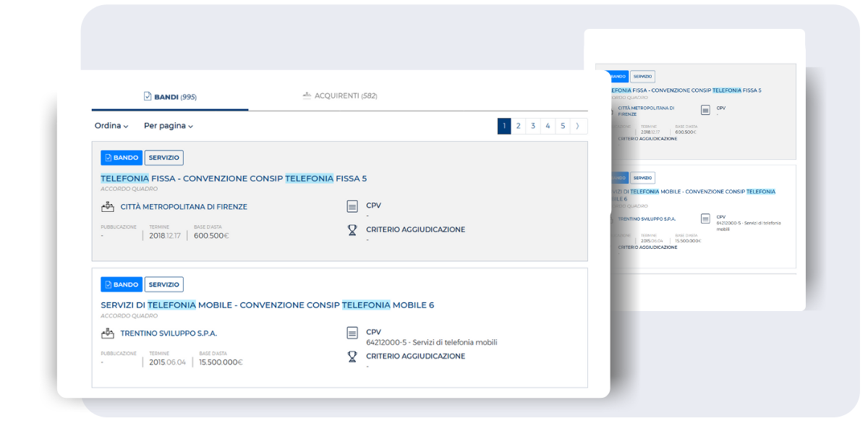Open the Ordina sort dropdown
Image resolution: width=868 pixels, height=434 pixels.
pyautogui.click(x=111, y=126)
